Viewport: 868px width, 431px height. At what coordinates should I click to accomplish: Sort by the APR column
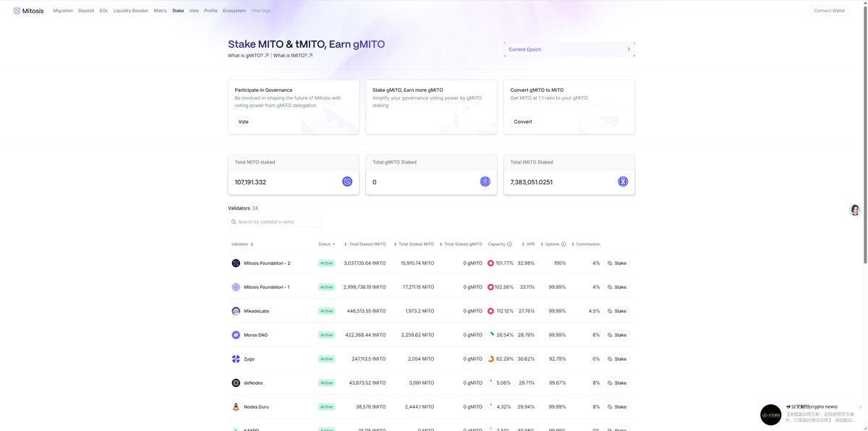tap(529, 244)
